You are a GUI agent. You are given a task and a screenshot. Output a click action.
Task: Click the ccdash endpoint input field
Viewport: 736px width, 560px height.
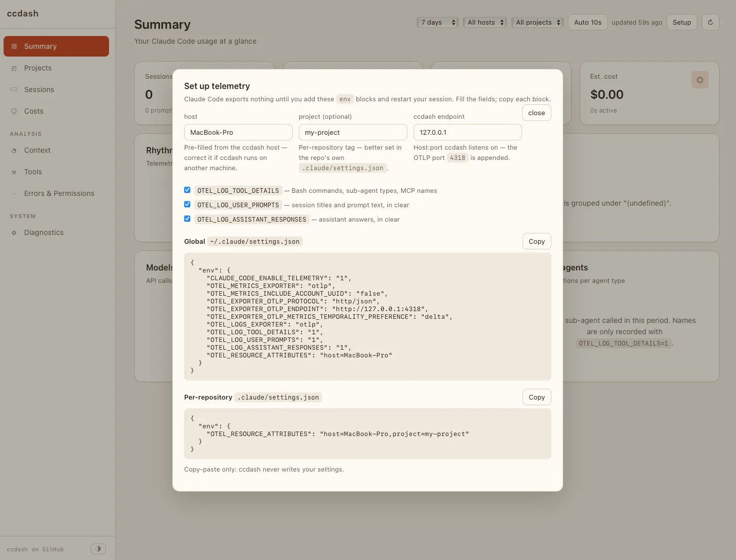point(468,132)
